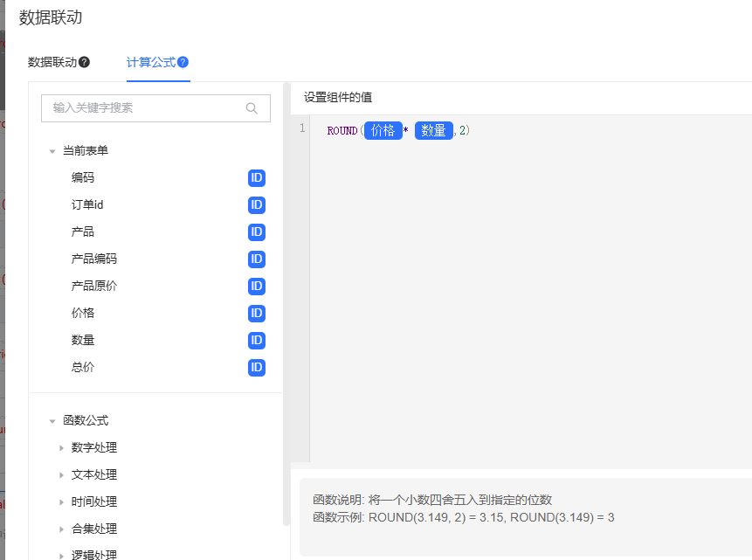Image resolution: width=752 pixels, height=560 pixels.
Task: Click the ID badge beside 数量
Action: [x=257, y=340]
